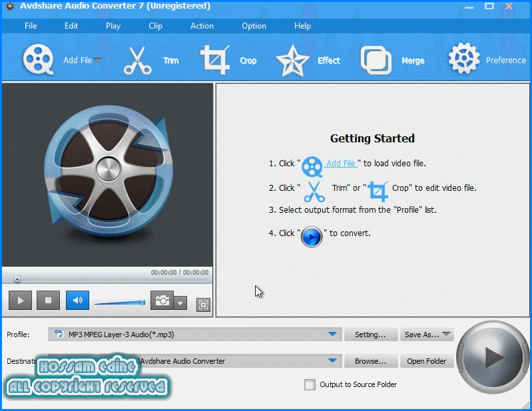
Task: Open the Help menu
Action: point(302,26)
